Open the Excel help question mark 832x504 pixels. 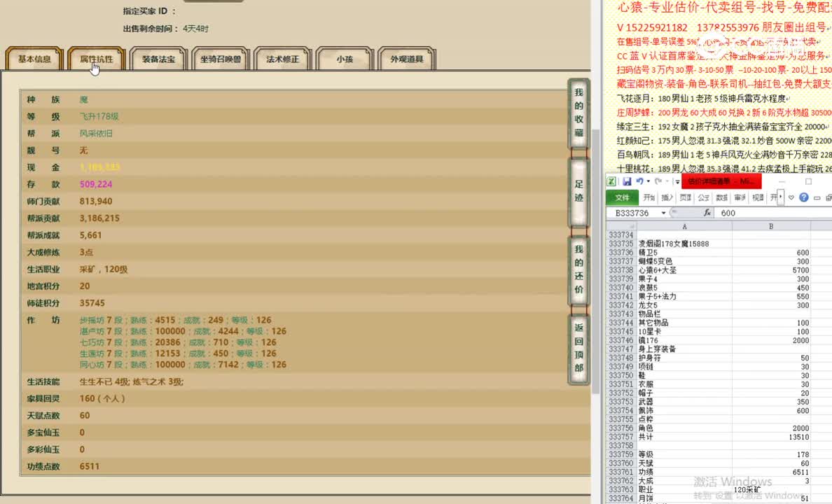(804, 197)
